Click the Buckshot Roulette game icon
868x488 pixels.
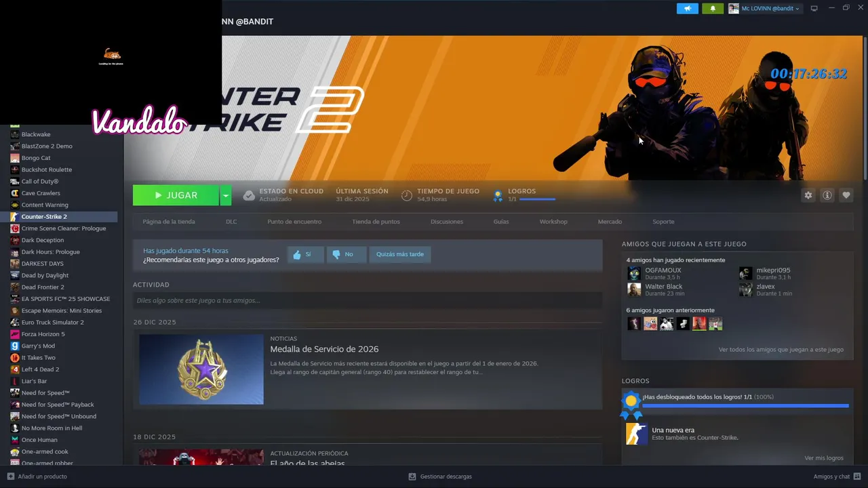click(15, 169)
